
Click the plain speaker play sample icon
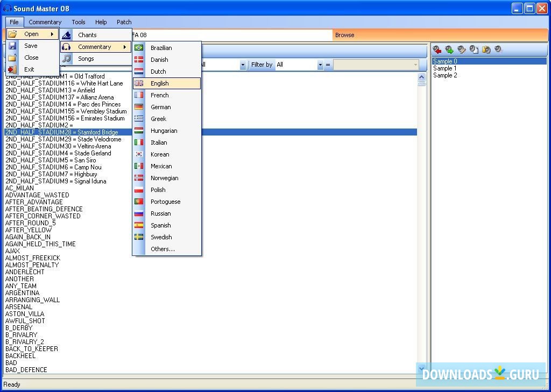[498, 49]
